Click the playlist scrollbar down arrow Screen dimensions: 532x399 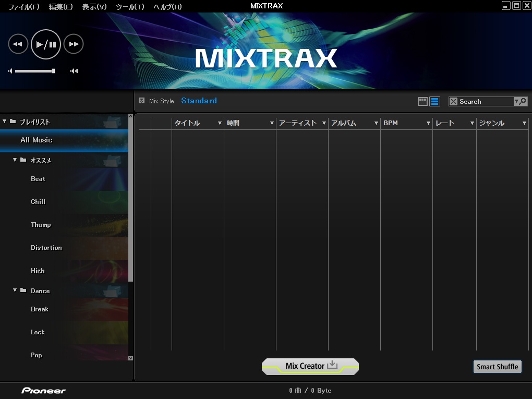[x=130, y=358]
